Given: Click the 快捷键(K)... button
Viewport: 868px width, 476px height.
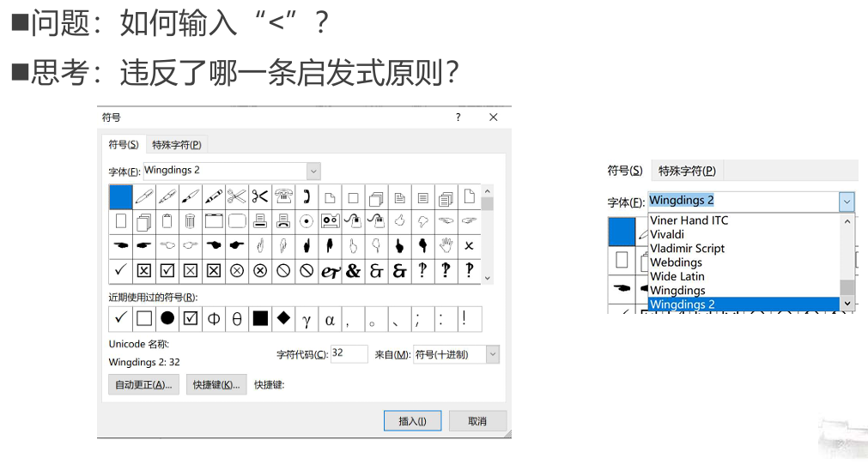Looking at the screenshot, I should (215, 385).
